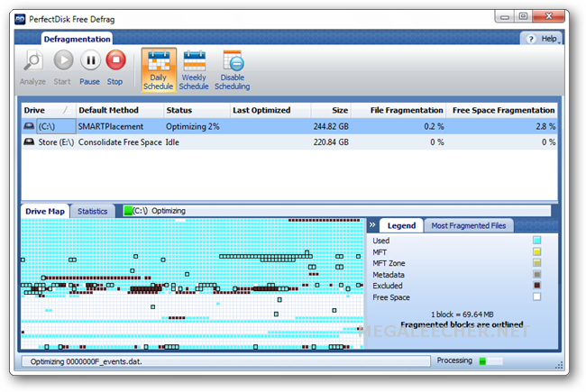Screen dimensions: 586x392
Task: Select the (C:\) drive icon
Action: [x=29, y=126]
